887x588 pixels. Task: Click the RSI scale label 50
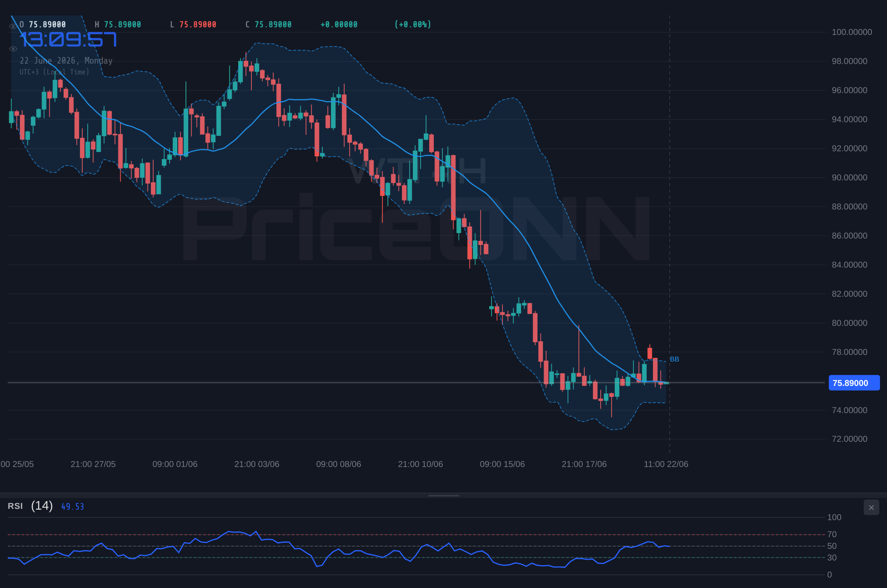[x=832, y=546]
